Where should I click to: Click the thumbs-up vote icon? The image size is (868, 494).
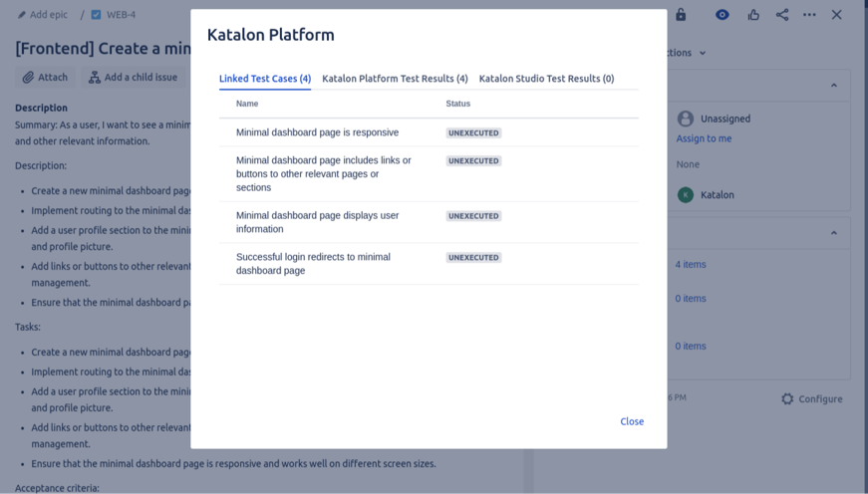tap(752, 15)
